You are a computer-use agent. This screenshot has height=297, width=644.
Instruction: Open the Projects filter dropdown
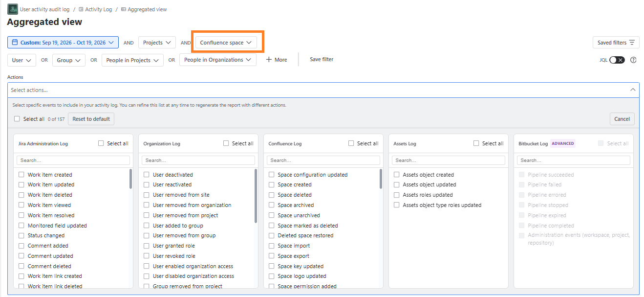coord(157,43)
